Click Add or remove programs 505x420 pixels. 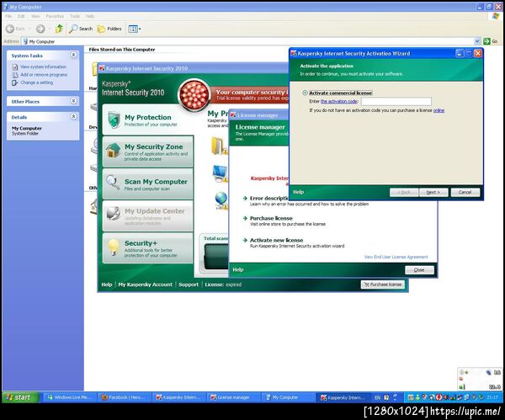[44, 75]
